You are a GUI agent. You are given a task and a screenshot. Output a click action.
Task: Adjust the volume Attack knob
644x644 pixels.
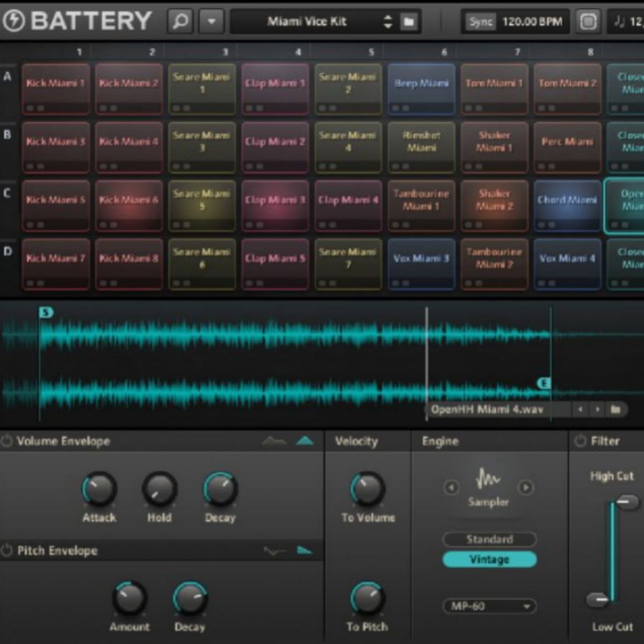[x=99, y=489]
